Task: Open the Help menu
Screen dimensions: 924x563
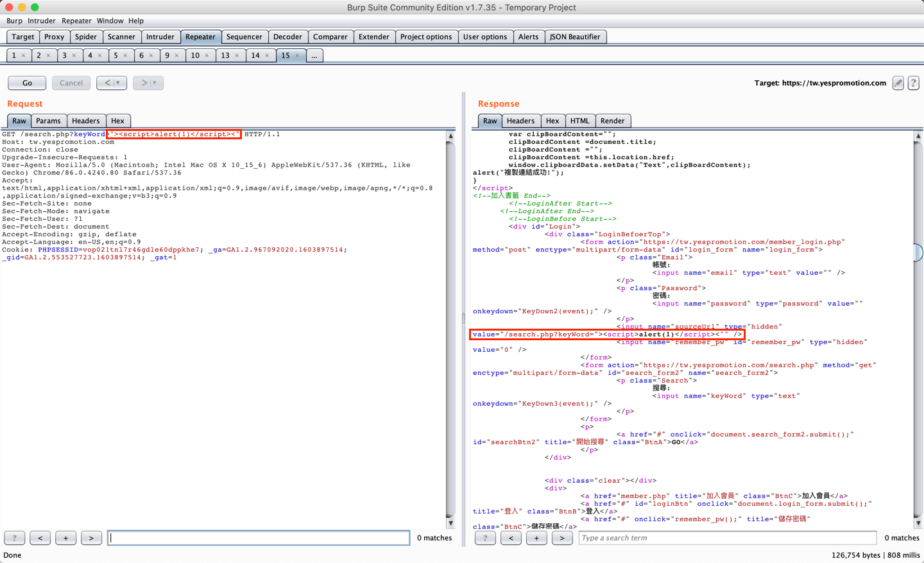Action: coord(136,21)
